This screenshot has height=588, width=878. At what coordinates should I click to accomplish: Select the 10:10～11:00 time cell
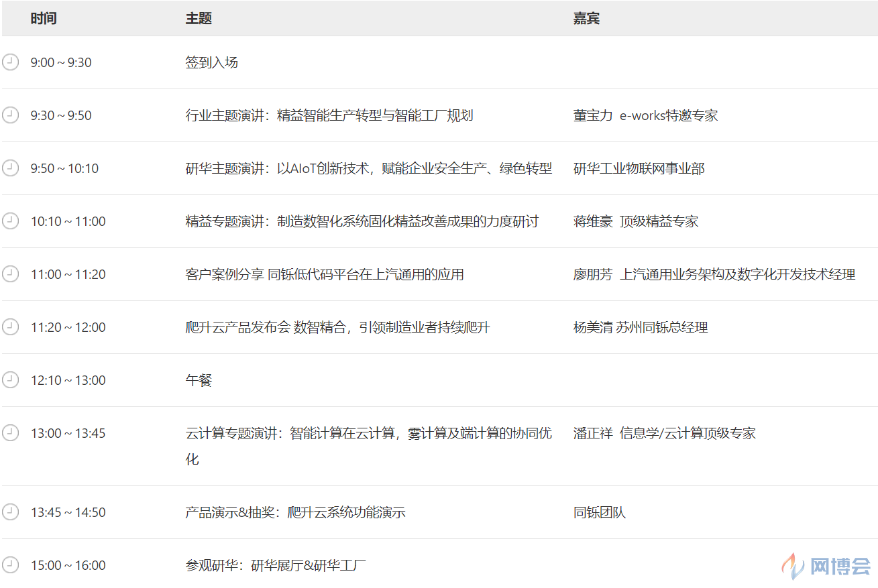pyautogui.click(x=68, y=222)
